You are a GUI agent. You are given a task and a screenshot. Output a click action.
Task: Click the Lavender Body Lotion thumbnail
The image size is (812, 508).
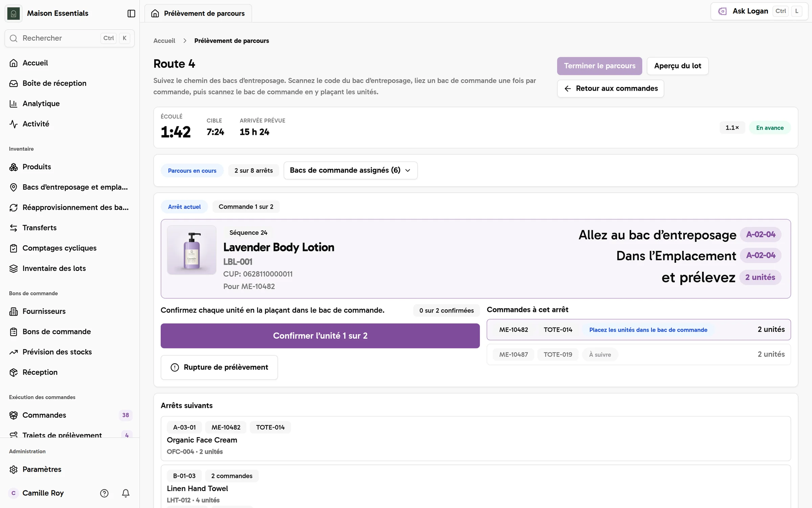191,250
